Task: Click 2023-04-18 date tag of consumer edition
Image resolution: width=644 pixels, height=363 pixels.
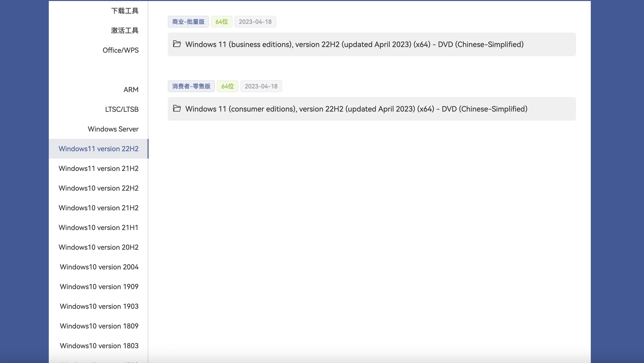Action: click(261, 86)
